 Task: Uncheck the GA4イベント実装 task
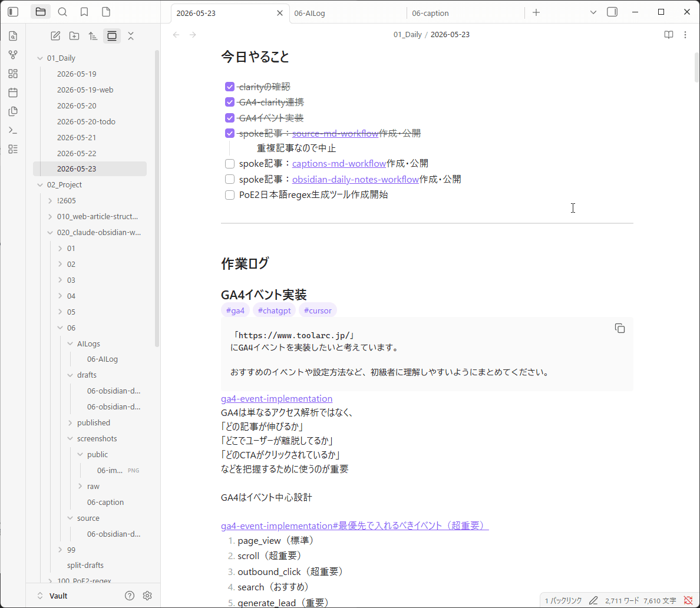[229, 118]
